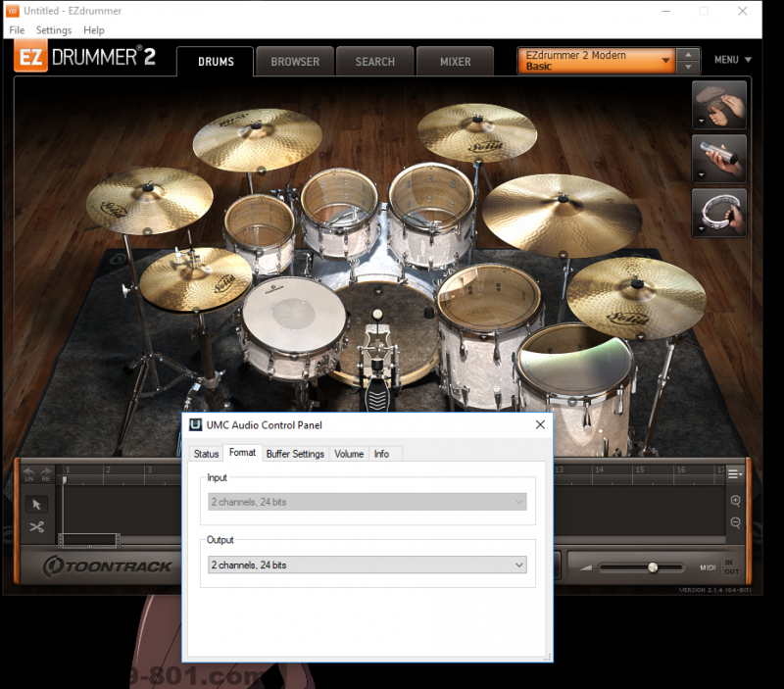Open the Settings menu
The image size is (784, 689).
point(54,30)
